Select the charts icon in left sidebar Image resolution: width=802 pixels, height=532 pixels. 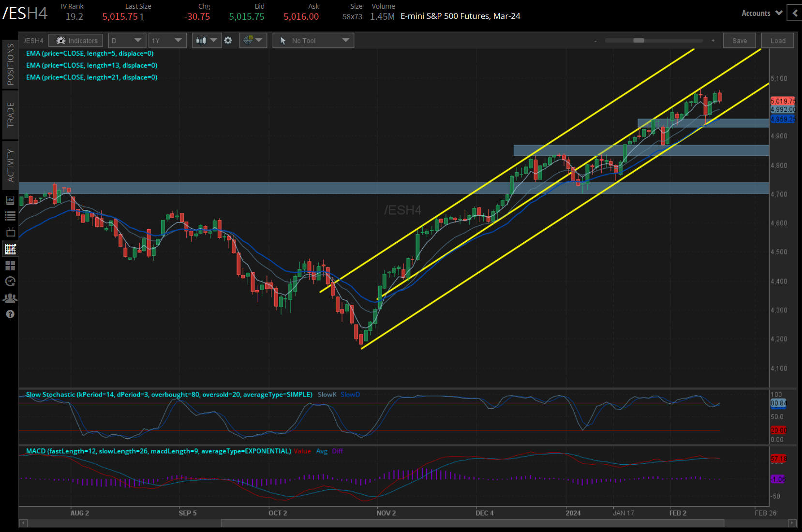(10, 249)
